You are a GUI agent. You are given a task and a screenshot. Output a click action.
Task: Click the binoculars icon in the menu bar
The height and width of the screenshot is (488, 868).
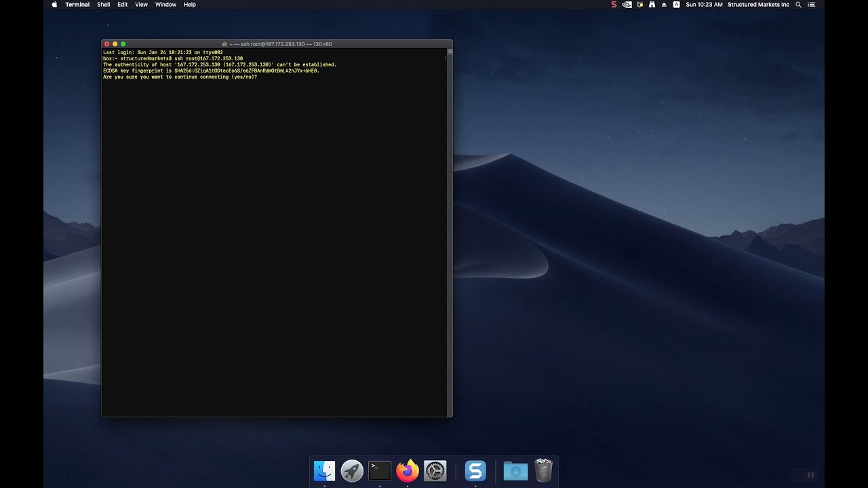pyautogui.click(x=652, y=4)
